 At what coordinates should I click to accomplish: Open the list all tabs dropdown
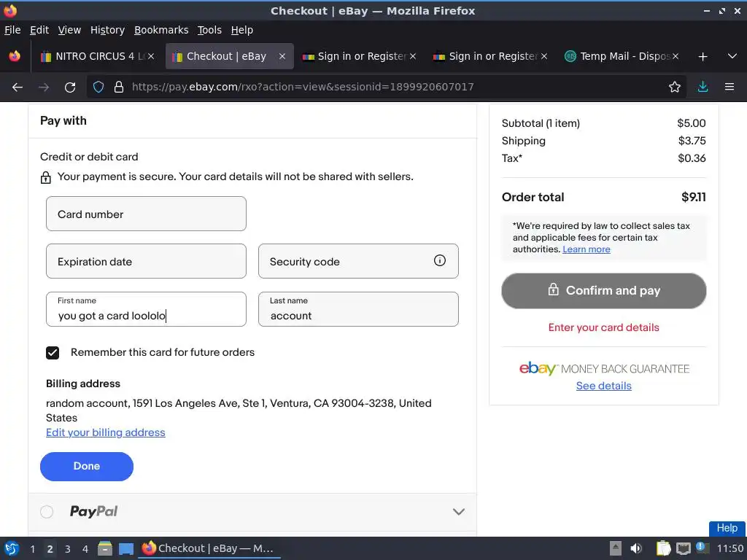point(732,57)
